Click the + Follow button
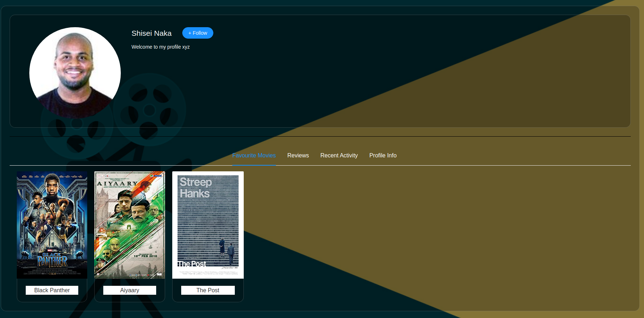The width and height of the screenshot is (644, 318). [198, 33]
